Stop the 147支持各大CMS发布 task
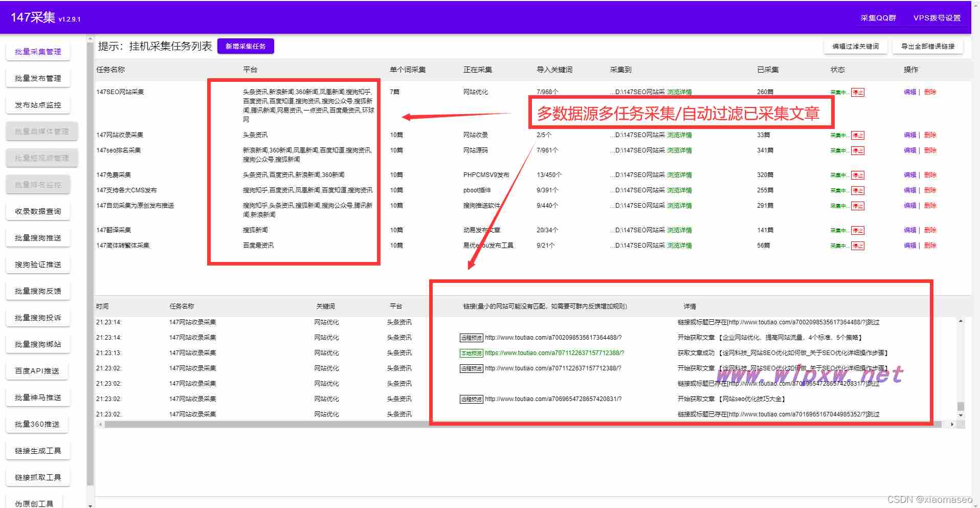This screenshot has width=980, height=508. 858,191
